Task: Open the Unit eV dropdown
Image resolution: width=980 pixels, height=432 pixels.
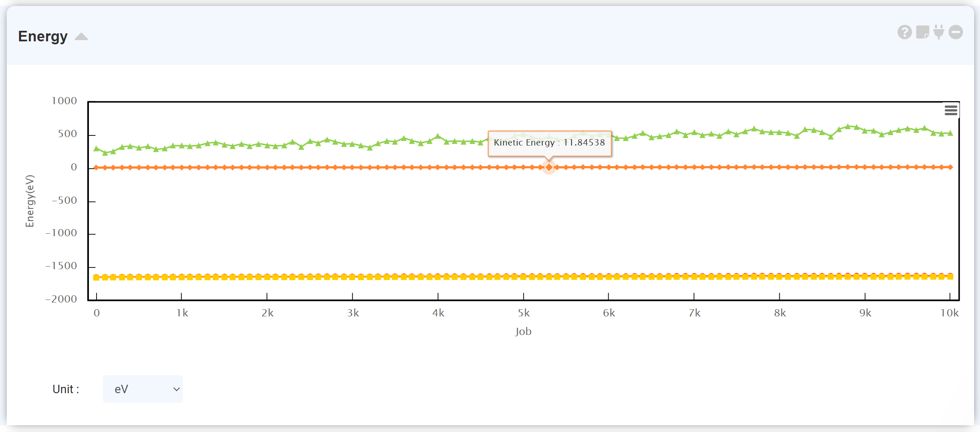Action: [143, 389]
